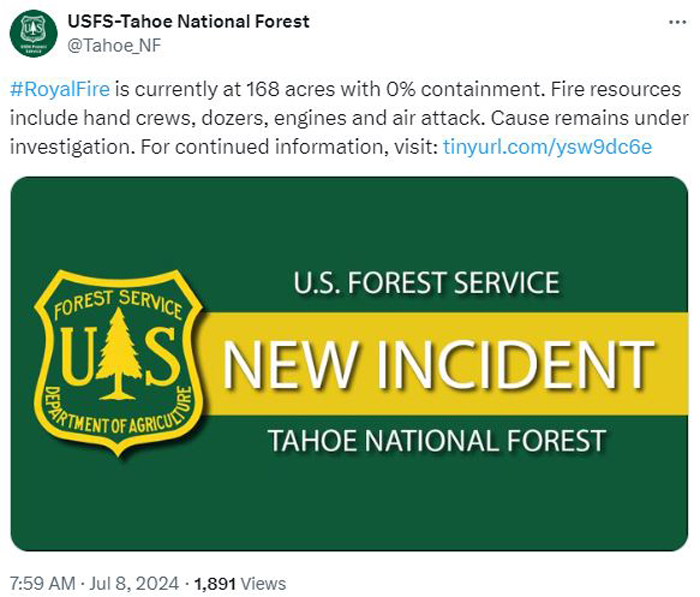The height and width of the screenshot is (597, 700).
Task: Click the USFS-Tahoe National Forest display name
Action: click(188, 21)
